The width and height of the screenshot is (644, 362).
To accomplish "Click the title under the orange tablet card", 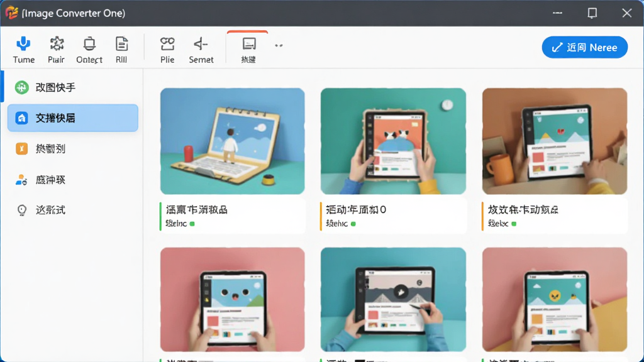I will pyautogui.click(x=523, y=210).
